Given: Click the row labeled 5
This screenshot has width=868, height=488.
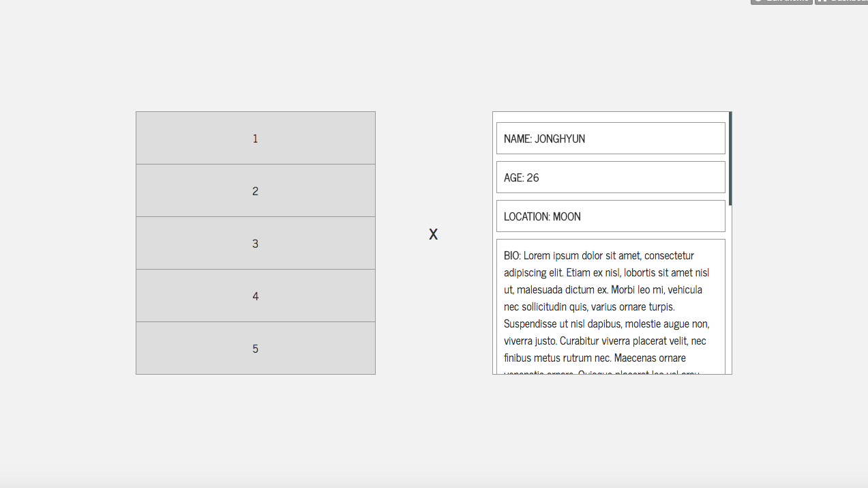Looking at the screenshot, I should 255,349.
